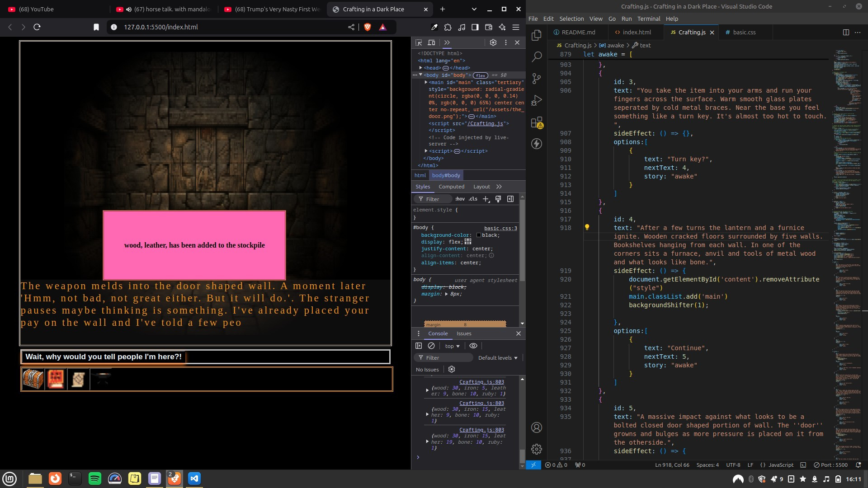The width and height of the screenshot is (868, 488).
Task: Toggle the black background-color swatch
Action: (479, 235)
